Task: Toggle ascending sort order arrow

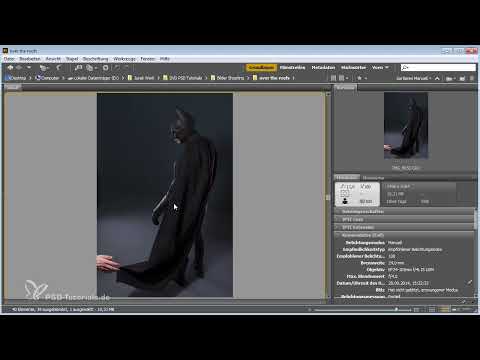Action: [x=437, y=78]
